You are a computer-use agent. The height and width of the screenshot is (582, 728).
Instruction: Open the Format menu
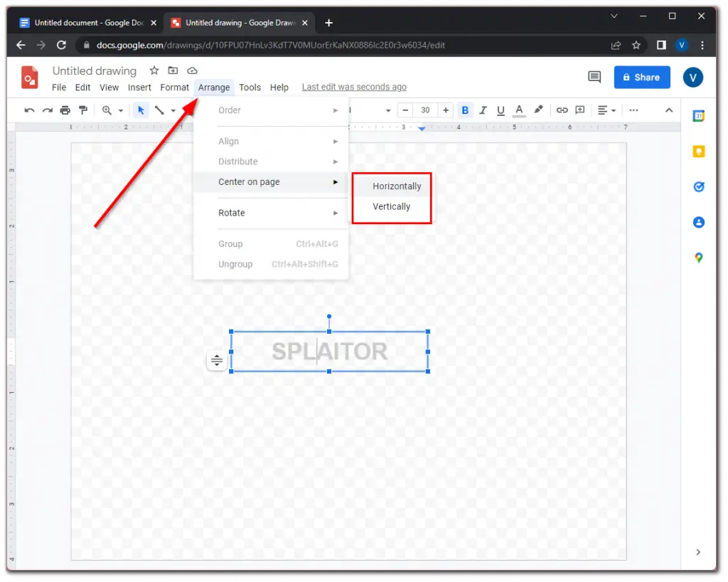pos(174,87)
